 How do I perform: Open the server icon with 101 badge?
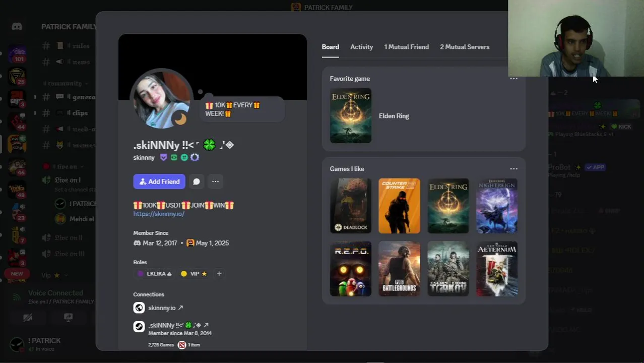(x=17, y=53)
